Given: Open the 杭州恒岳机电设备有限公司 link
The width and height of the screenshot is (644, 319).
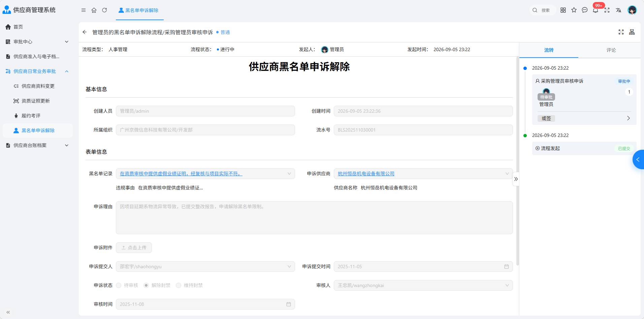Looking at the screenshot, I should 366,174.
